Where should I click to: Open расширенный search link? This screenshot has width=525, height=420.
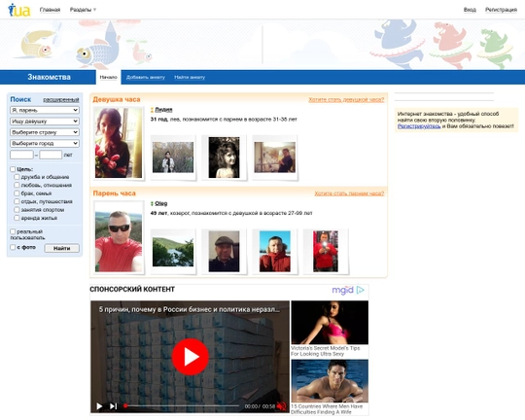61,100
